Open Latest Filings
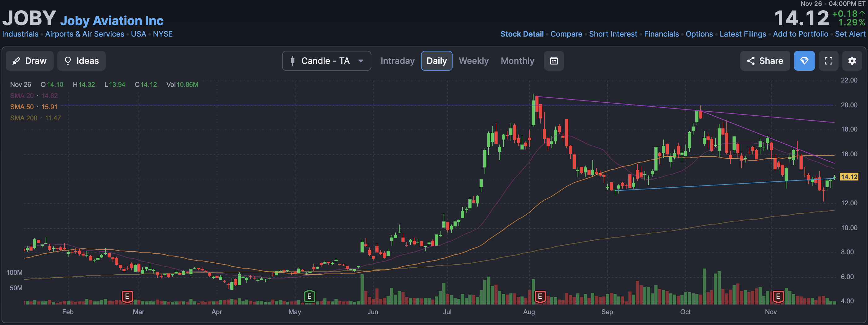The width and height of the screenshot is (868, 325). [743, 34]
